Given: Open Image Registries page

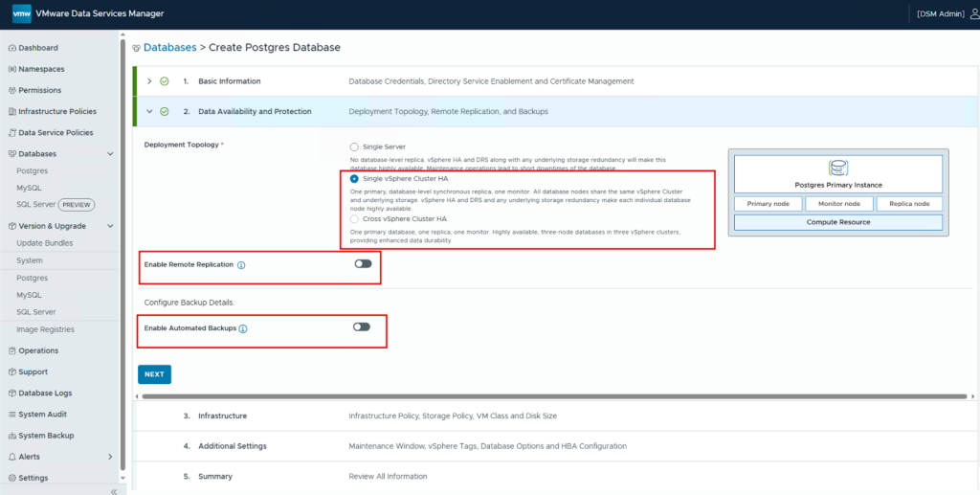Looking at the screenshot, I should [46, 329].
